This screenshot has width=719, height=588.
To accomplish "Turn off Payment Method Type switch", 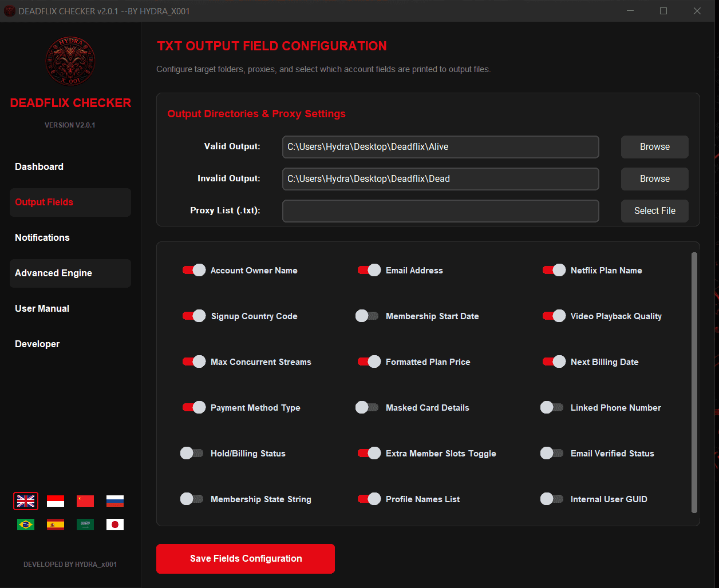I will (x=194, y=407).
